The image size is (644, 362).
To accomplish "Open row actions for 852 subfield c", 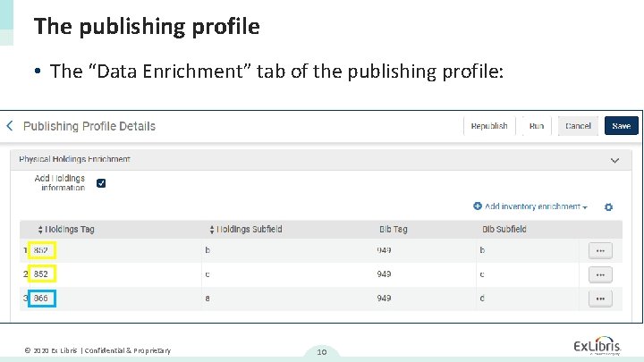I will tap(600, 274).
